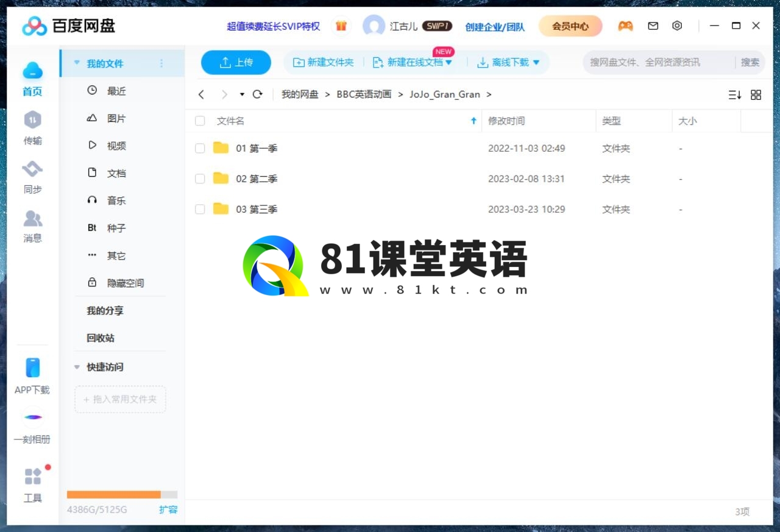Open the navigation history dropdown arrow
The image size is (780, 532).
tap(242, 94)
